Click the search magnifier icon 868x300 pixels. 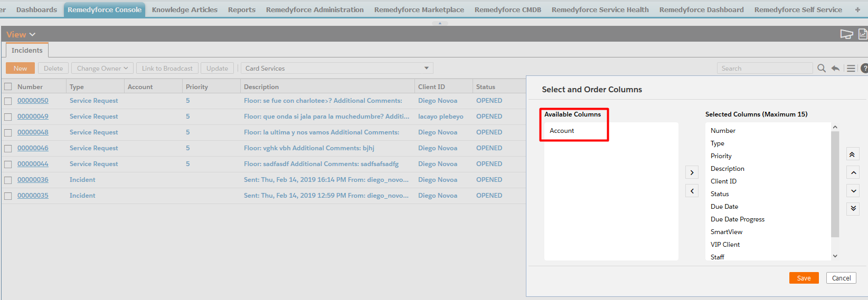tap(822, 68)
